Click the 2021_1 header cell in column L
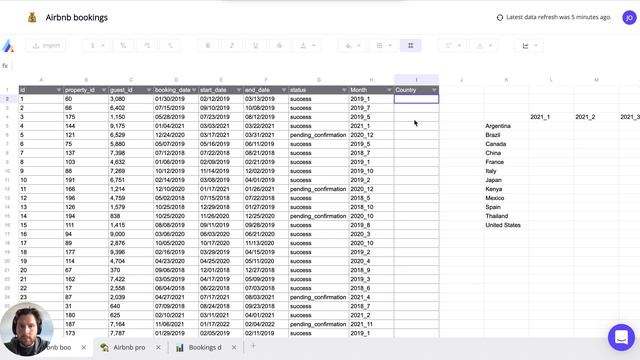The image size is (640, 360). point(551,117)
